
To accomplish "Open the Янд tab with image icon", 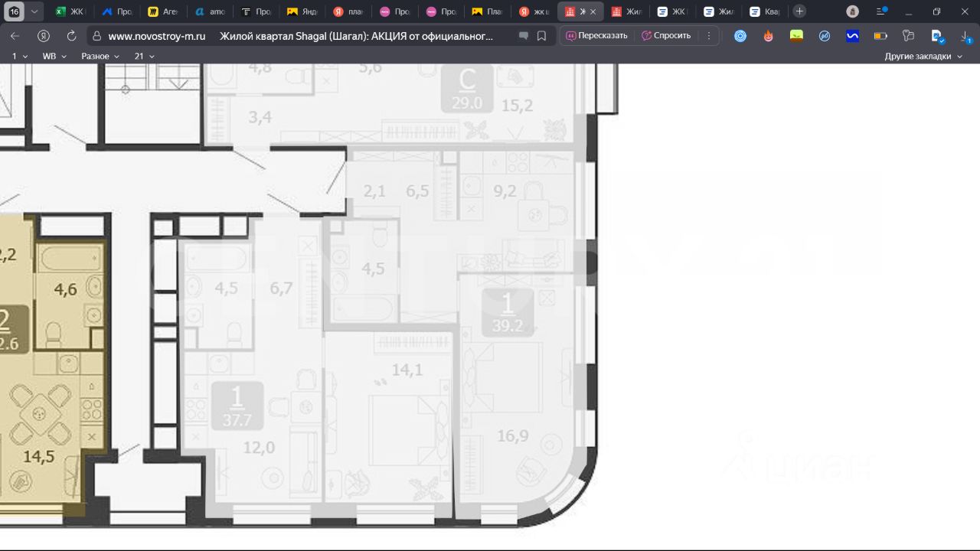I will coord(302,11).
